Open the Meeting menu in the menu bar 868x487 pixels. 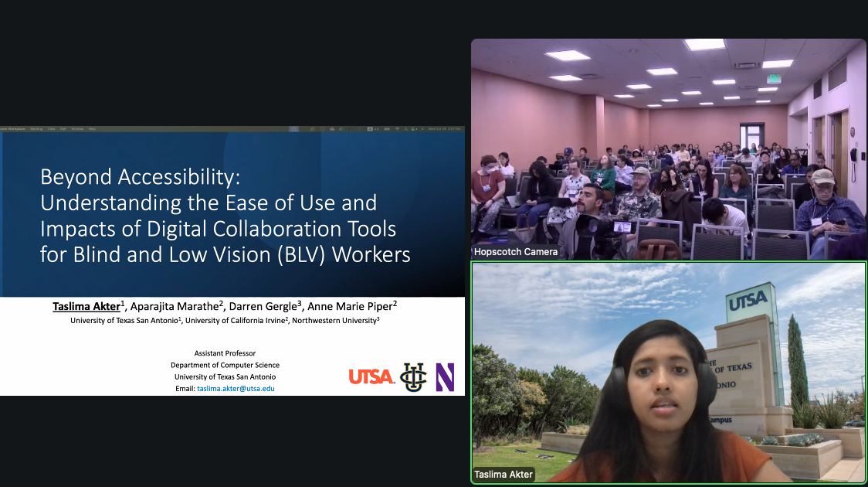(36, 129)
